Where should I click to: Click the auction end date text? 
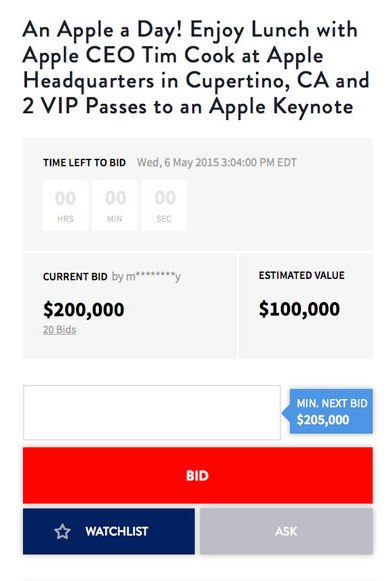(x=217, y=163)
